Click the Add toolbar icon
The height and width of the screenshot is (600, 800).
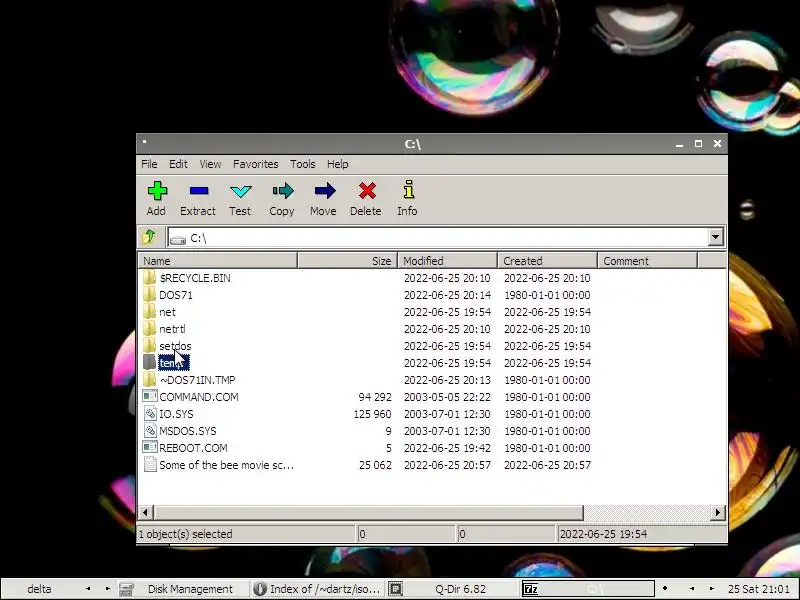click(157, 191)
